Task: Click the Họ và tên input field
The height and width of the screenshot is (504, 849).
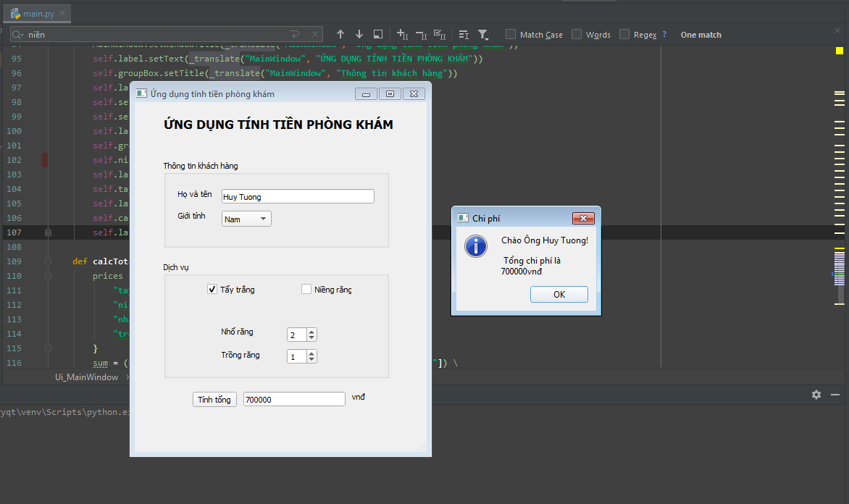Action: coord(298,196)
